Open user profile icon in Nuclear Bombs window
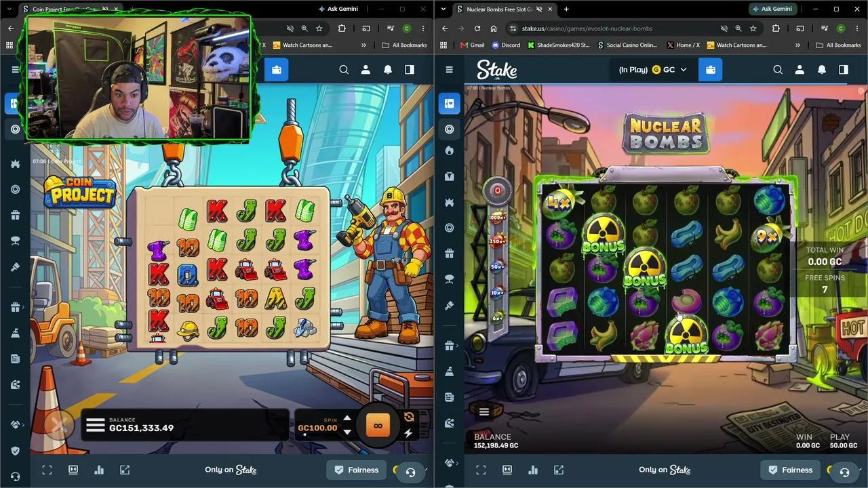Screen dimensions: 868x488 point(800,70)
